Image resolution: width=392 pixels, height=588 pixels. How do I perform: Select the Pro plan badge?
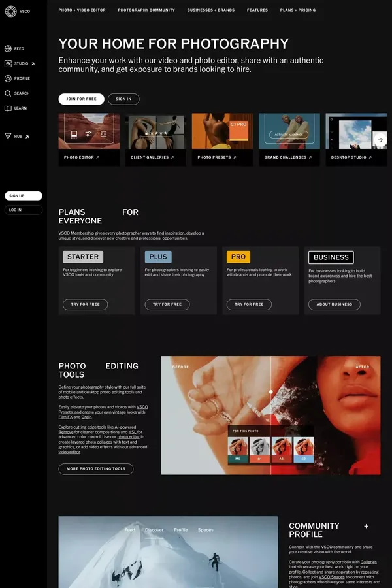click(x=238, y=257)
